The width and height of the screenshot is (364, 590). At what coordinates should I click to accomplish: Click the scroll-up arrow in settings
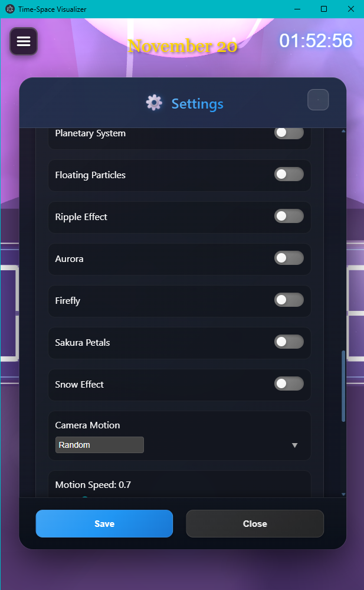[x=343, y=131]
